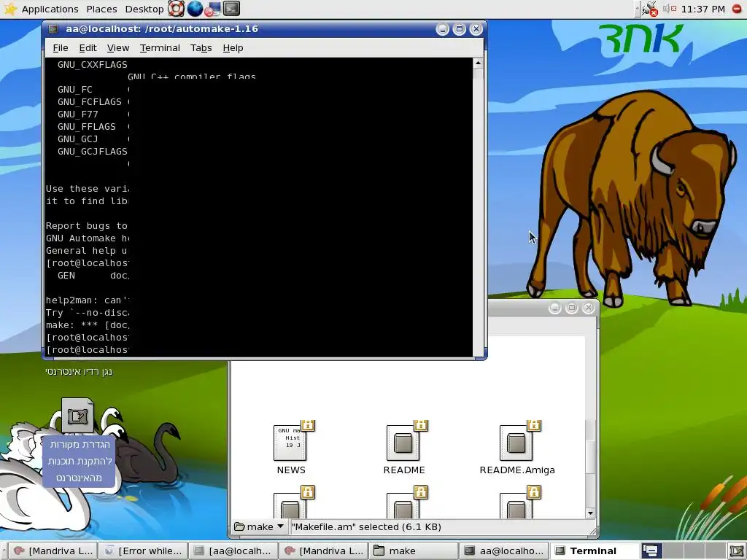Open the make location dropdown
Viewport: 747px width, 560px height.
(259, 526)
